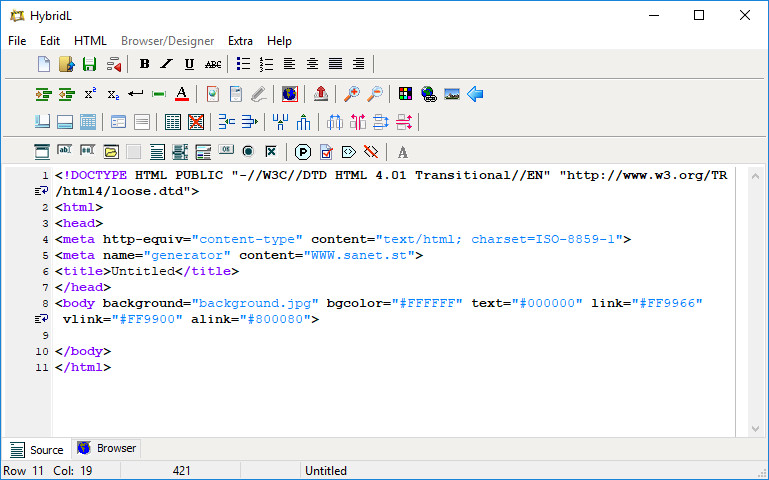Apply underline formatting
The image size is (769, 480).
tap(189, 64)
